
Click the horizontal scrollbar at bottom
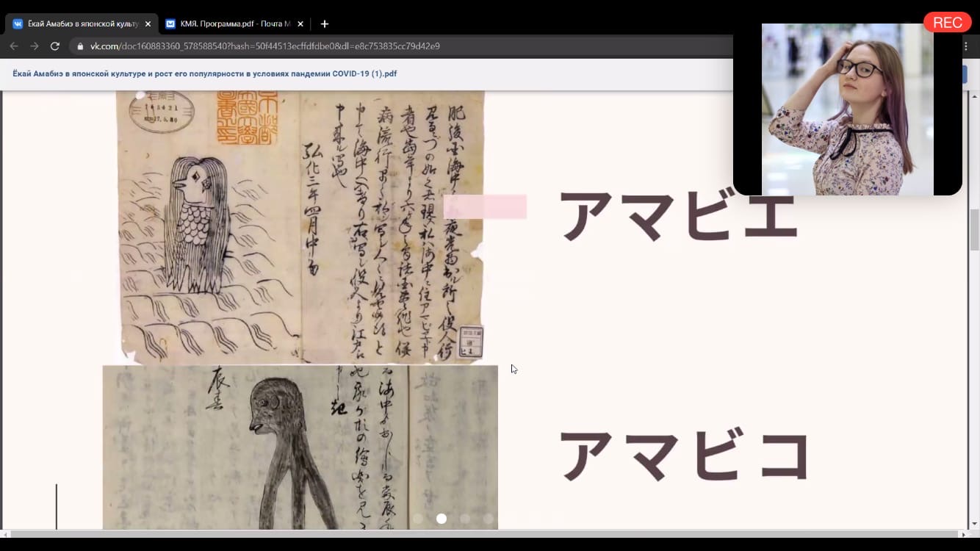pyautogui.click(x=485, y=533)
